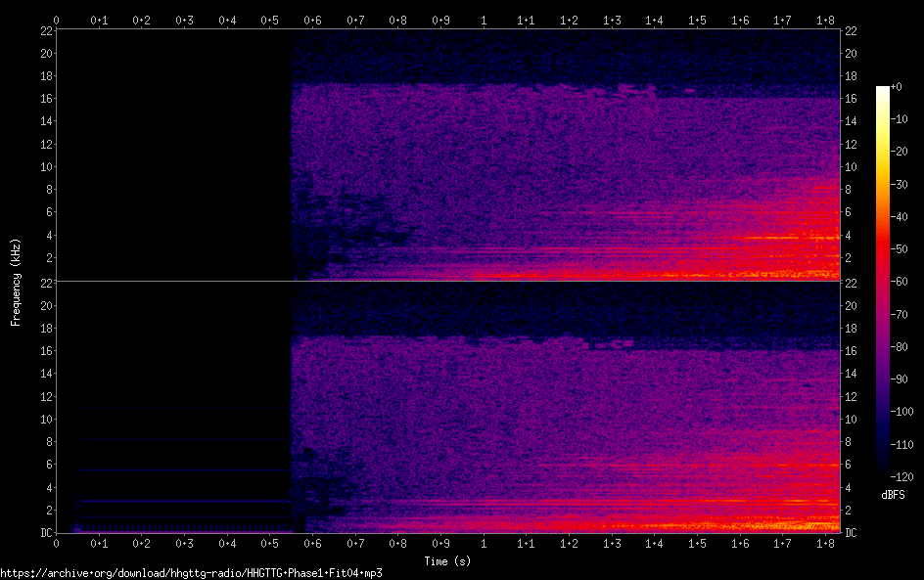Click the 1 second tick on the bottom time axis
The image size is (924, 580).
484,543
